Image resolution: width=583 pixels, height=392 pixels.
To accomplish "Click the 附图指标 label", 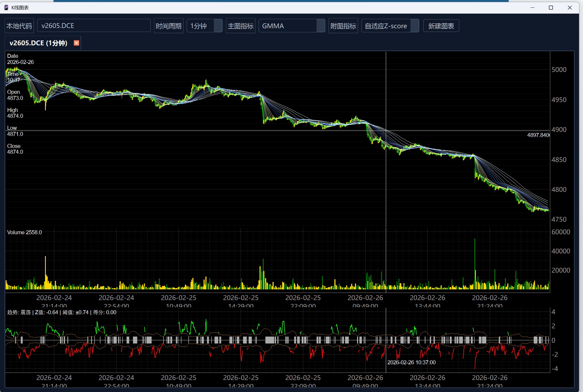I will point(343,26).
